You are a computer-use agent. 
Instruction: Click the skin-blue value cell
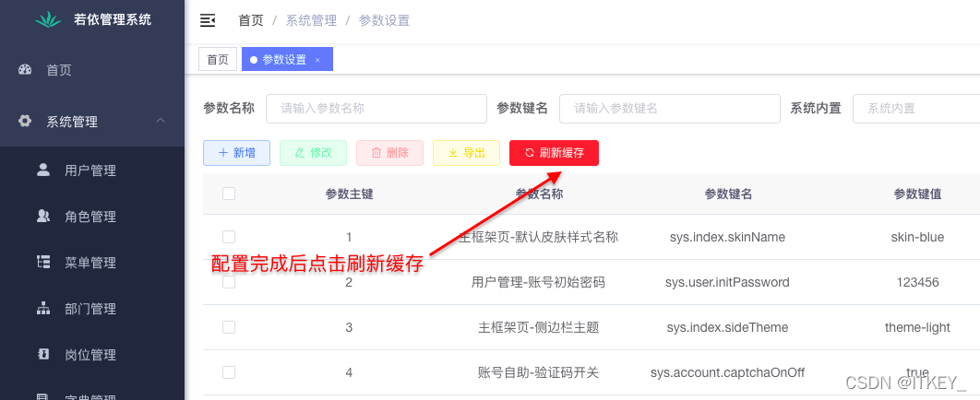[917, 237]
